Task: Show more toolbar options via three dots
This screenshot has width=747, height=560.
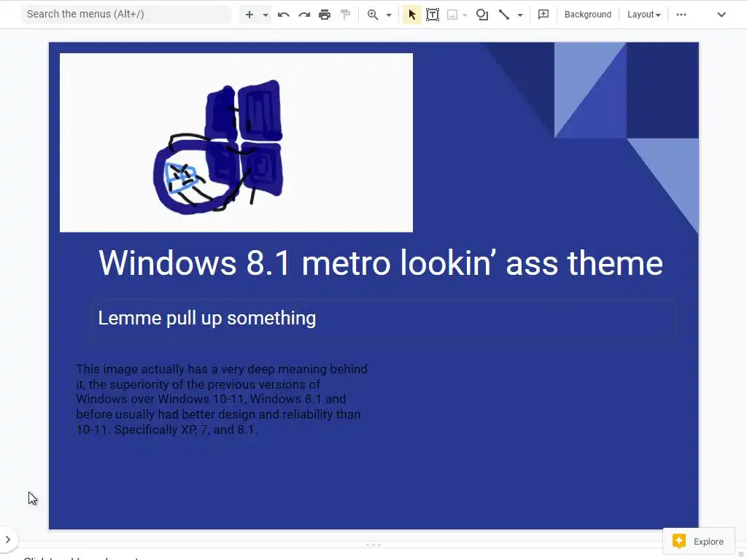Action: tap(681, 15)
